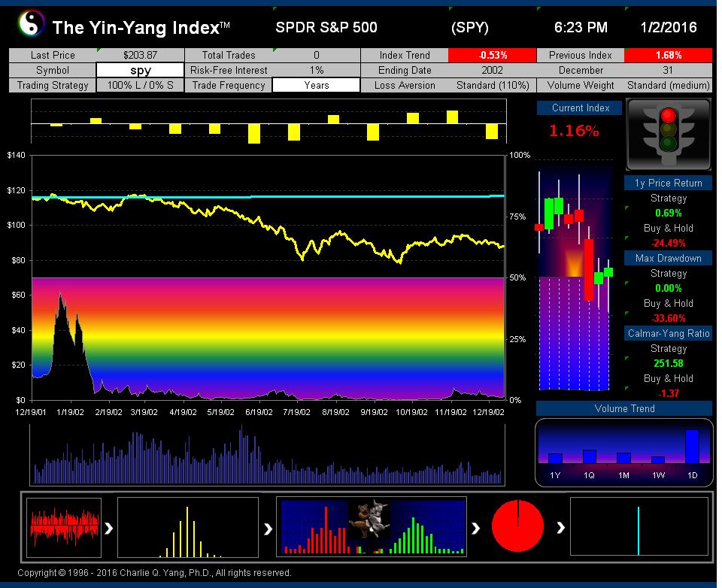Select the Trading Strategy value 100% L / 0% S

pos(140,85)
